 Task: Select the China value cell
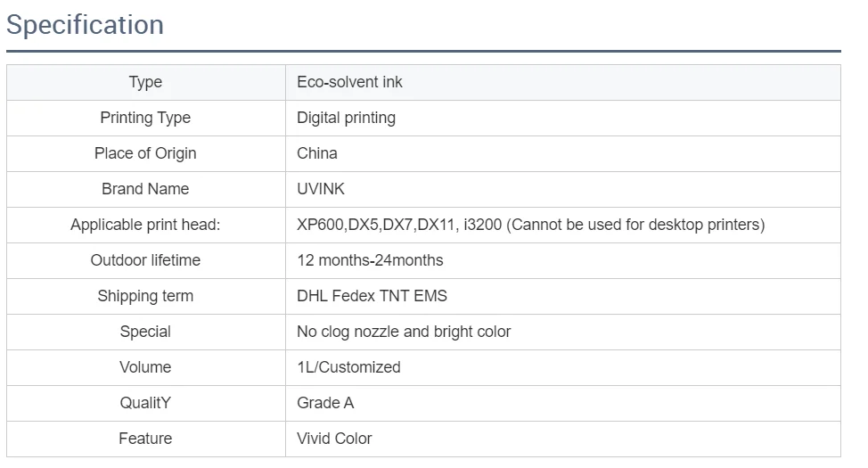click(317, 153)
